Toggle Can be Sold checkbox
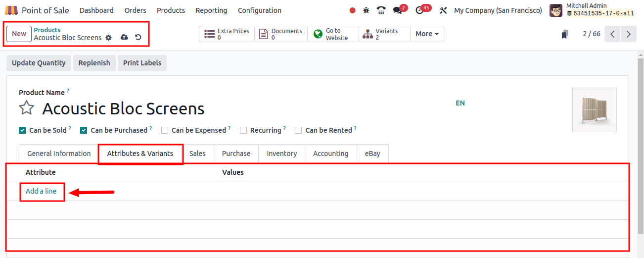 click(x=22, y=130)
